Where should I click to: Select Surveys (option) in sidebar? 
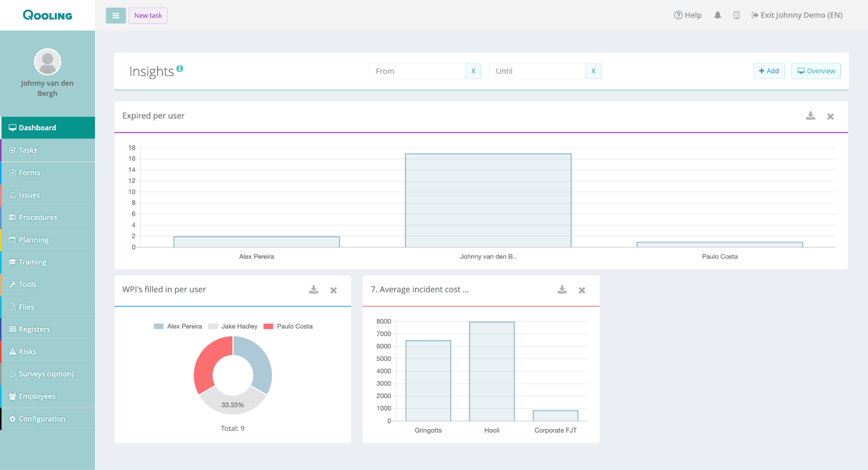pyautogui.click(x=48, y=374)
